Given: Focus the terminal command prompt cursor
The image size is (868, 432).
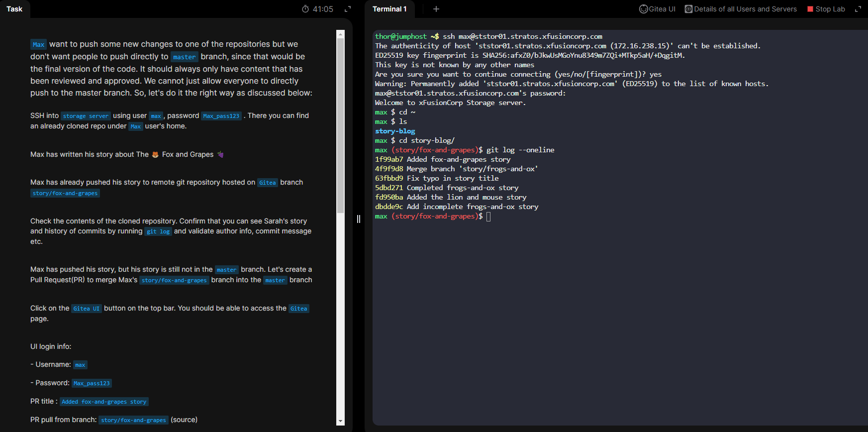Looking at the screenshot, I should (488, 216).
